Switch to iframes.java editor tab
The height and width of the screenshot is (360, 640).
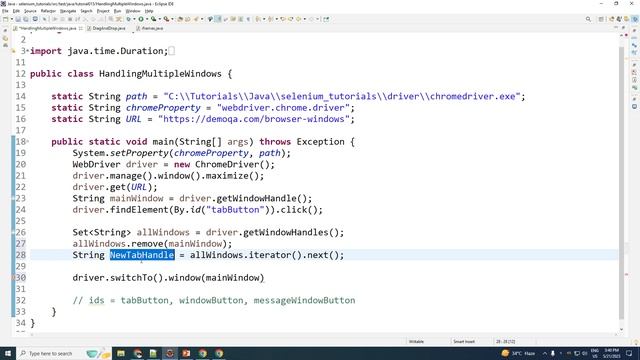(x=150, y=28)
